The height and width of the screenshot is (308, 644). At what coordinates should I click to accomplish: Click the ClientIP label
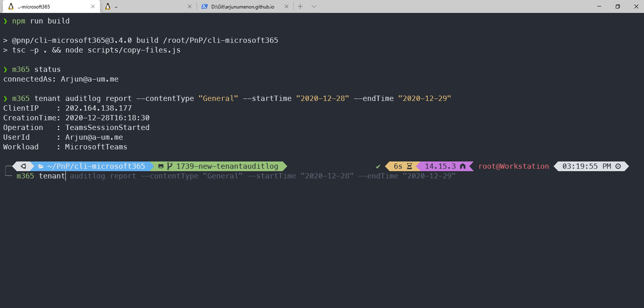[x=21, y=108]
